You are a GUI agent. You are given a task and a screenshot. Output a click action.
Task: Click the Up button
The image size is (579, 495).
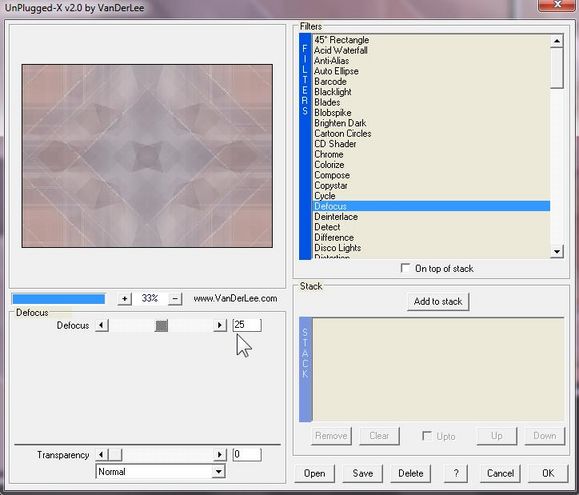click(x=497, y=436)
